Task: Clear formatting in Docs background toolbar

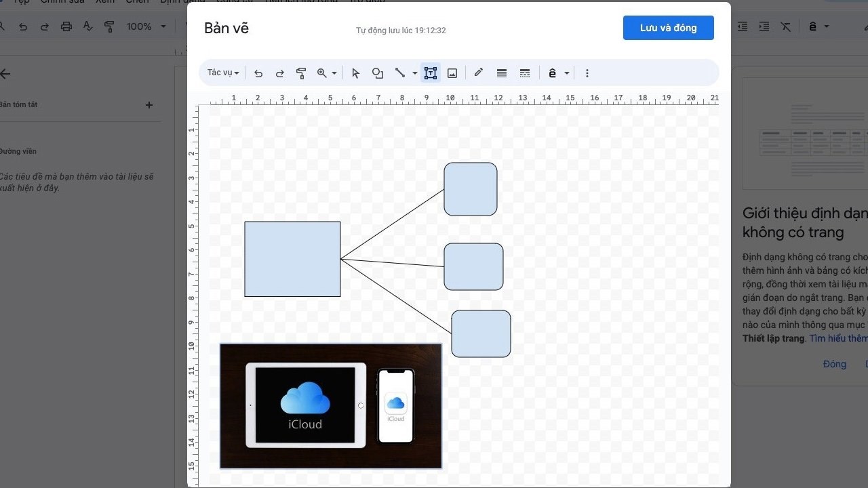Action: click(785, 26)
